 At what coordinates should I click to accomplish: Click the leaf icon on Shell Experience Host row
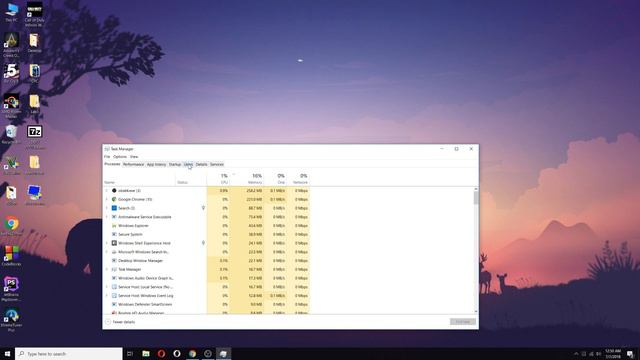click(203, 243)
